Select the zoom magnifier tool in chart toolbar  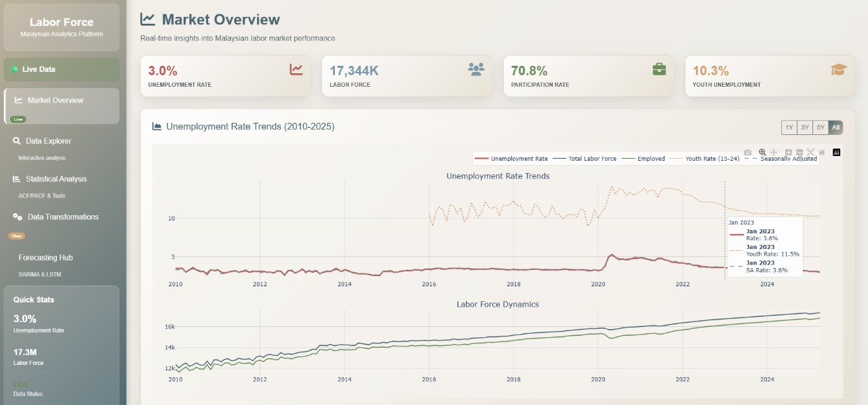[x=762, y=153]
